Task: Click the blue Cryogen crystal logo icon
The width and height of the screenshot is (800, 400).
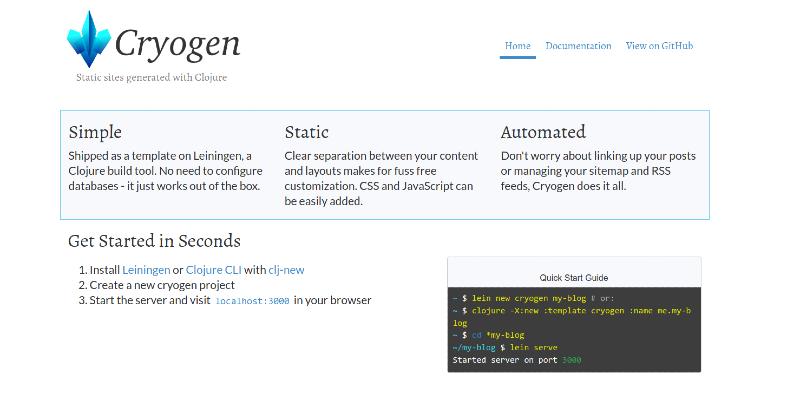Action: [89, 39]
